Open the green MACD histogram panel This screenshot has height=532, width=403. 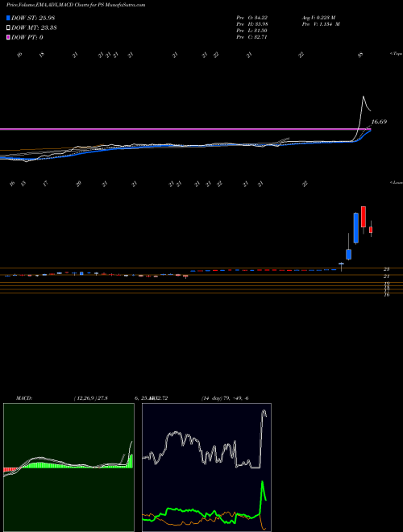click(69, 468)
